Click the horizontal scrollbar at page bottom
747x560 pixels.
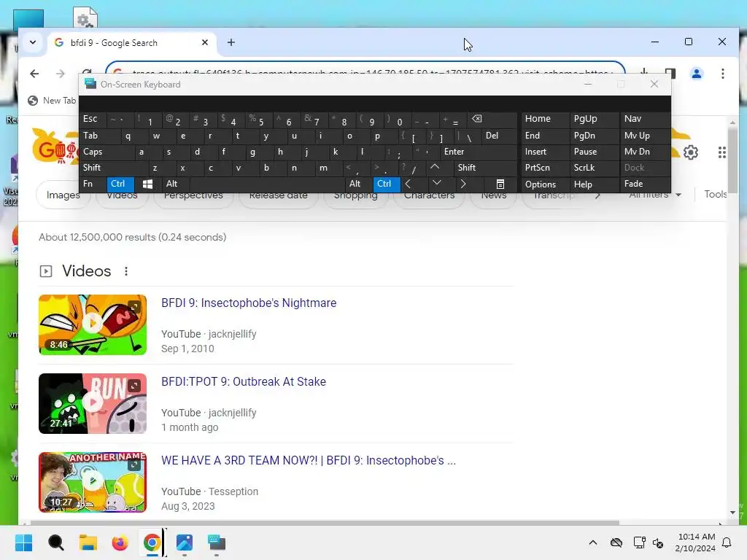[325, 523]
